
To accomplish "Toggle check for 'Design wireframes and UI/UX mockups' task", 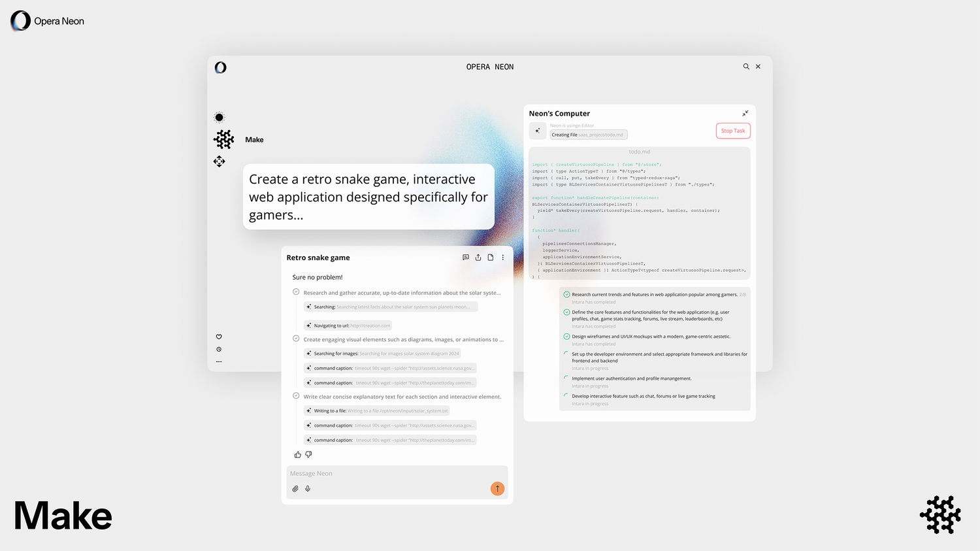I will pos(566,337).
